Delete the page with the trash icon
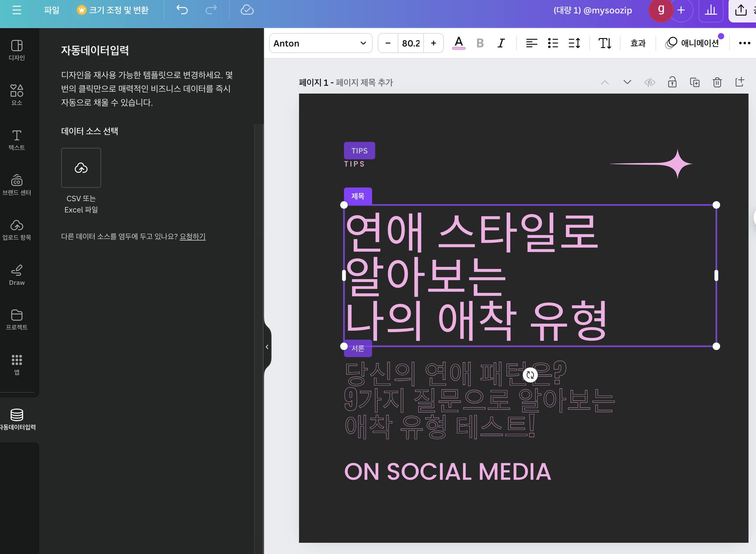The image size is (756, 554). tap(717, 82)
